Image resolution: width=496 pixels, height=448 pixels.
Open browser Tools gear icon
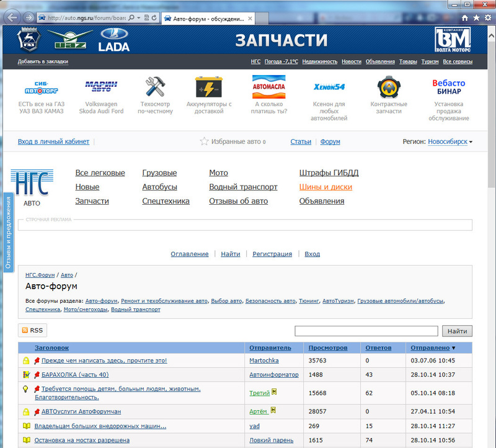click(x=487, y=18)
